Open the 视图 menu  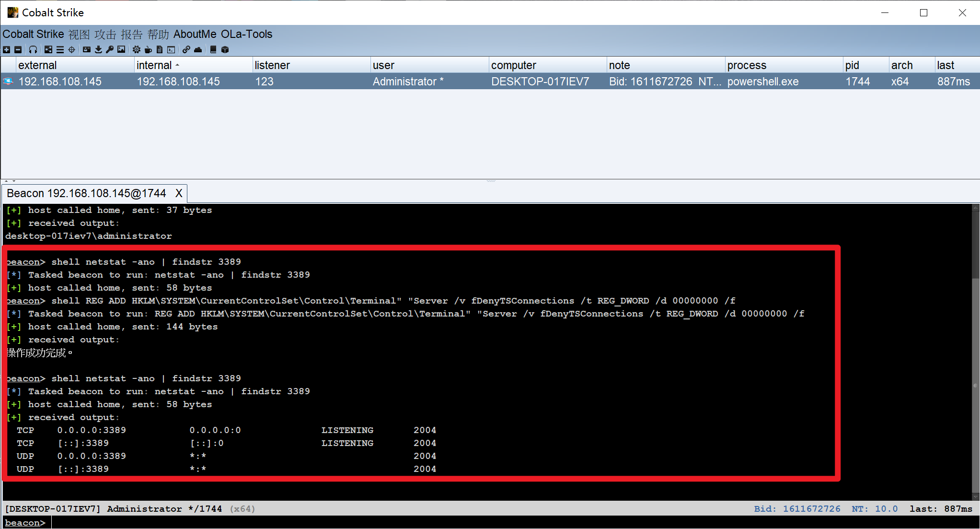(x=79, y=34)
